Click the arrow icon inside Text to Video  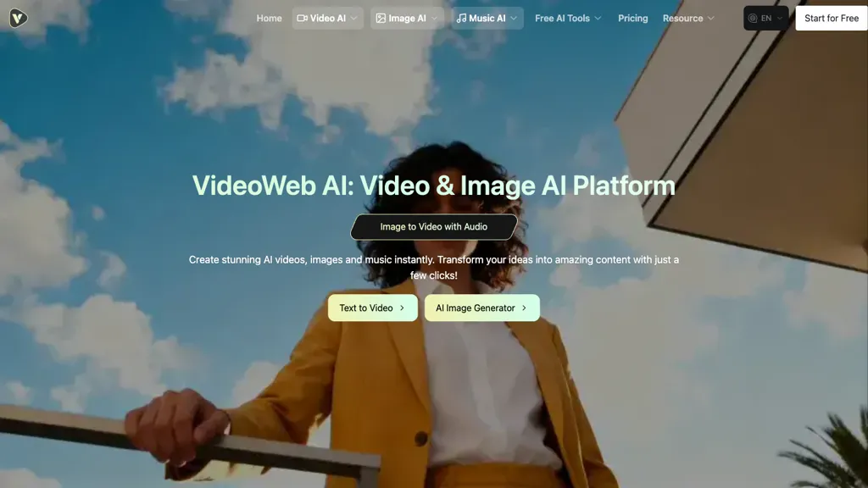pos(401,308)
